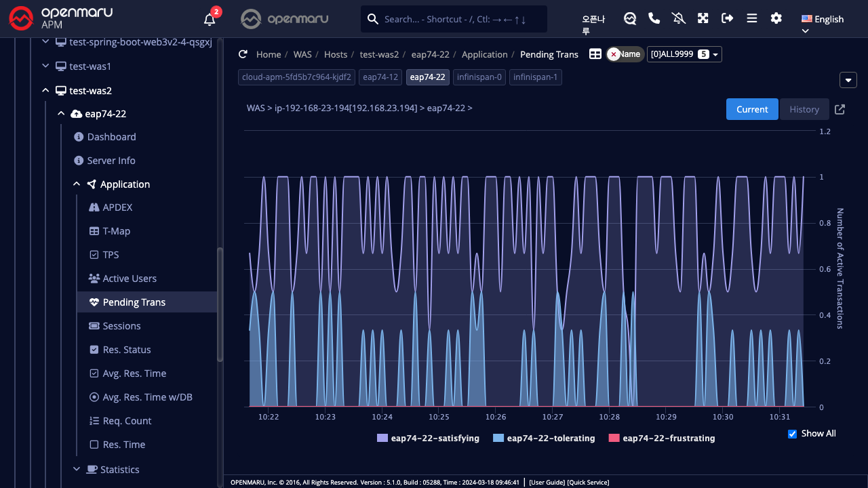Click the muted alarm bell icon
The height and width of the screenshot is (488, 868).
(x=678, y=18)
